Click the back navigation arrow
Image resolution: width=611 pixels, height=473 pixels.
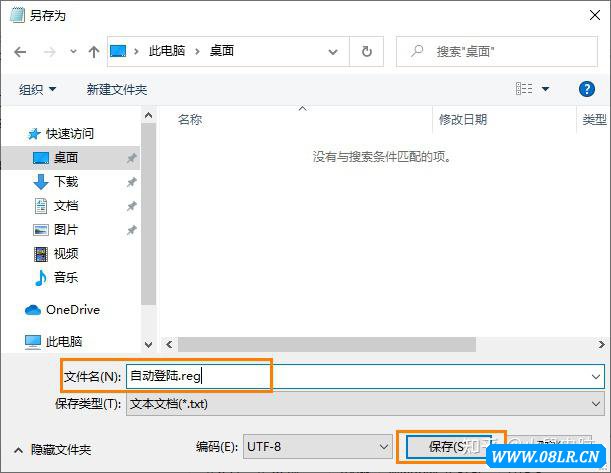[21, 51]
